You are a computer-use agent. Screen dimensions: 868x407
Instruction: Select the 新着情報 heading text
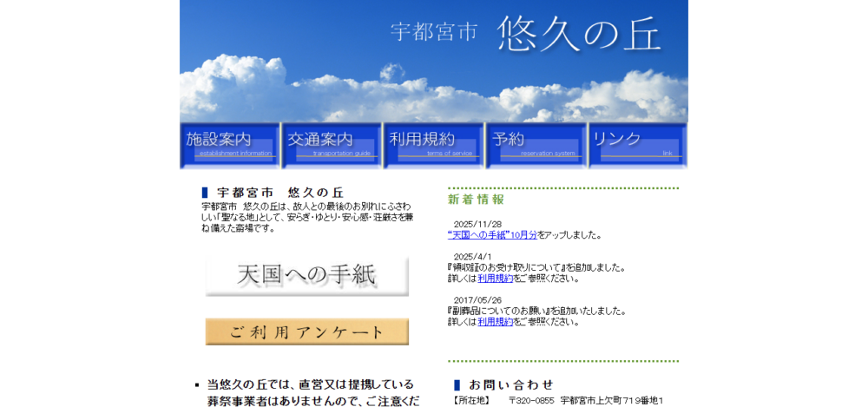click(476, 200)
